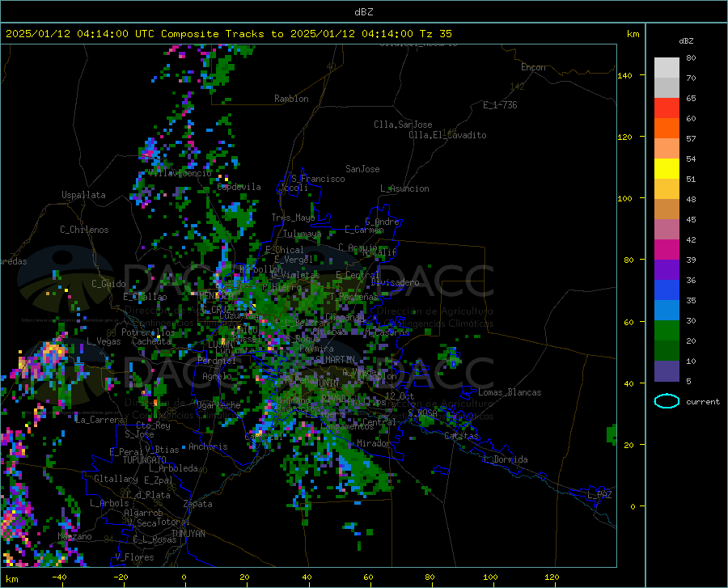Click the 'Ugarteche' place label
Screen dimensions: 728x588
coord(218,405)
